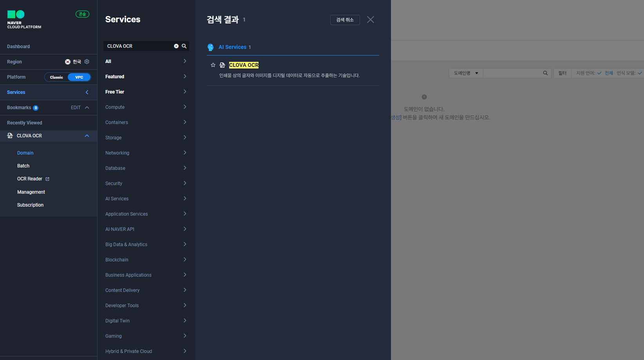Click the info icon in empty domain area
Screen dimensions: 644x360
point(424,97)
